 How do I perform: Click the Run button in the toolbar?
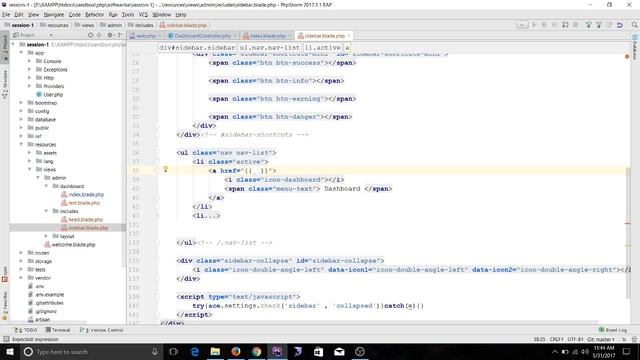tap(534, 25)
